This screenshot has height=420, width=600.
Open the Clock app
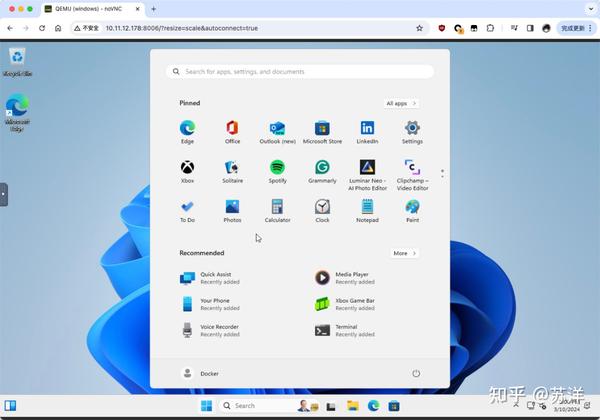click(x=322, y=211)
